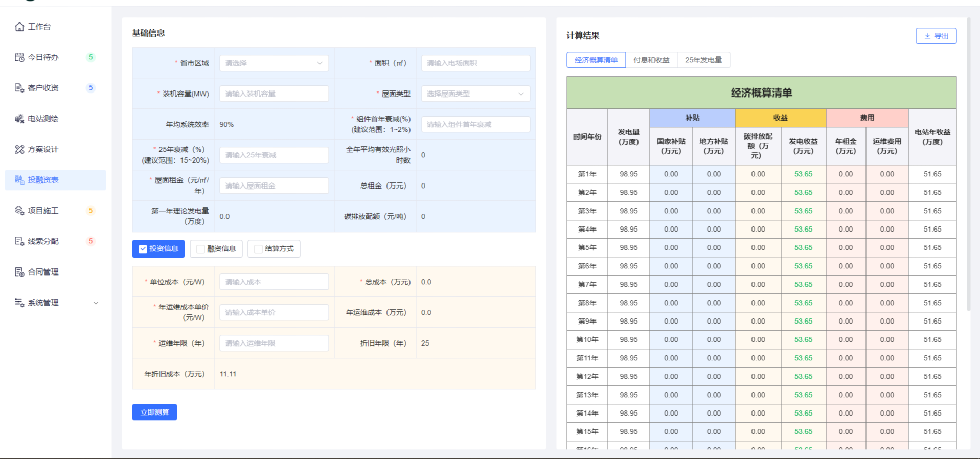Check the 融资信息 checkbox
This screenshot has height=459, width=980.
click(200, 249)
